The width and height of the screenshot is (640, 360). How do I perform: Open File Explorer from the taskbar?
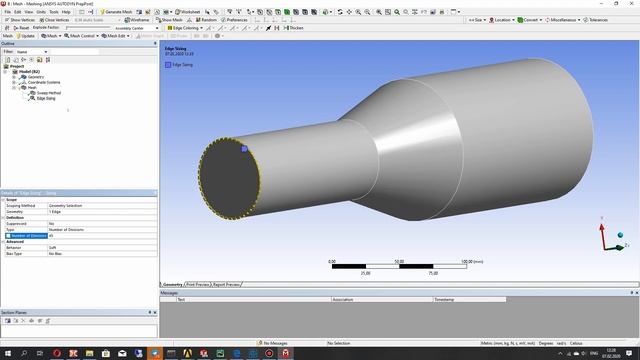pos(89,353)
